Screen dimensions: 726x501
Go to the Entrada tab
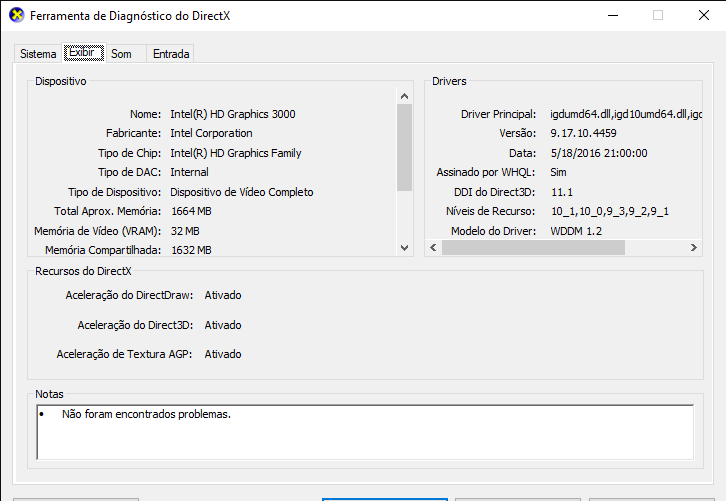click(x=171, y=54)
